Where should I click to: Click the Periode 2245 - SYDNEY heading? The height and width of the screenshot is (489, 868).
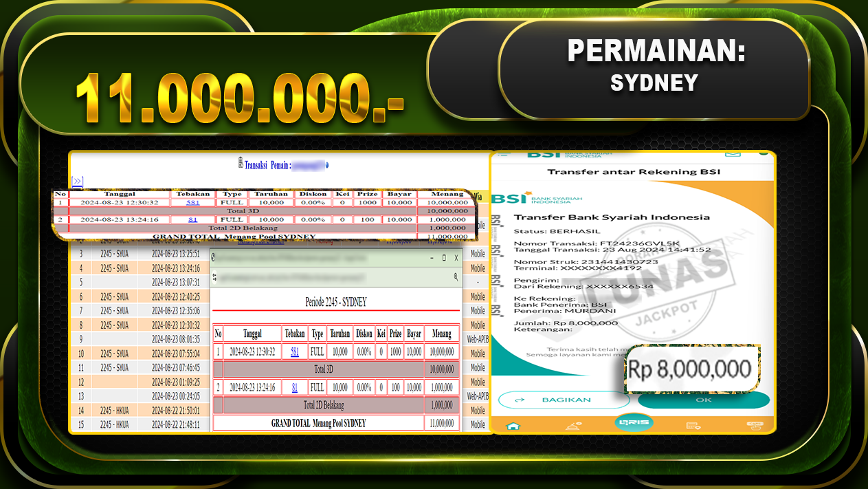337,301
